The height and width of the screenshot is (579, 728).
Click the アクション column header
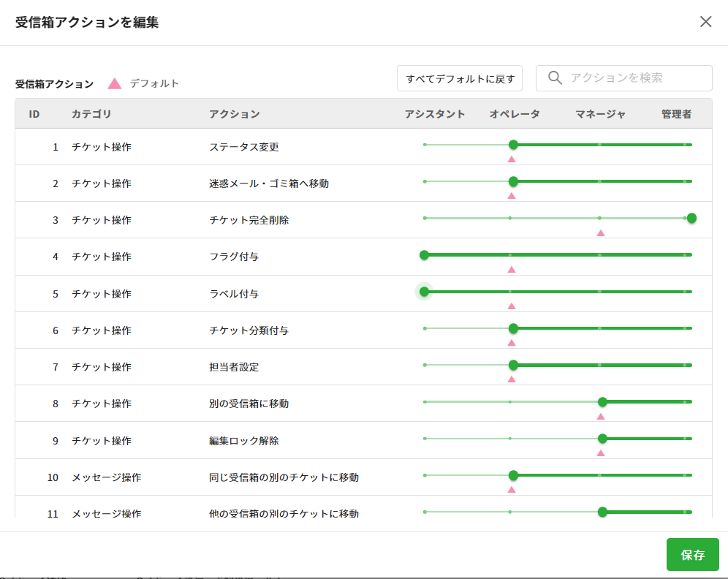(x=234, y=114)
